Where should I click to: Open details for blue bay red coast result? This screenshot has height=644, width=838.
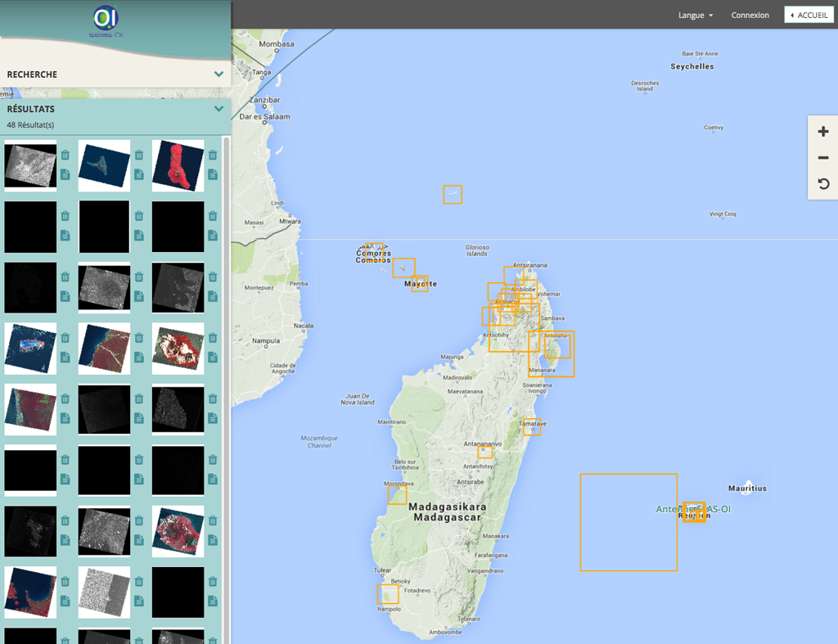point(65,601)
